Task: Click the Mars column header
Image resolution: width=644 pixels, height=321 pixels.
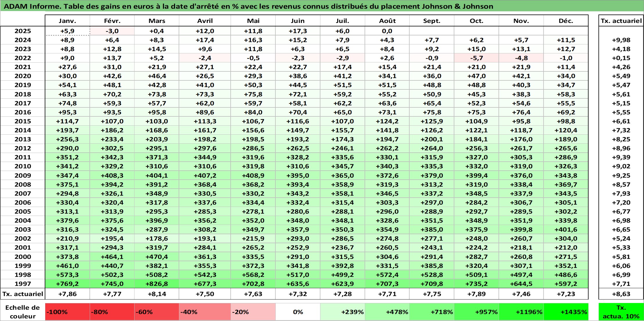Action: point(157,21)
